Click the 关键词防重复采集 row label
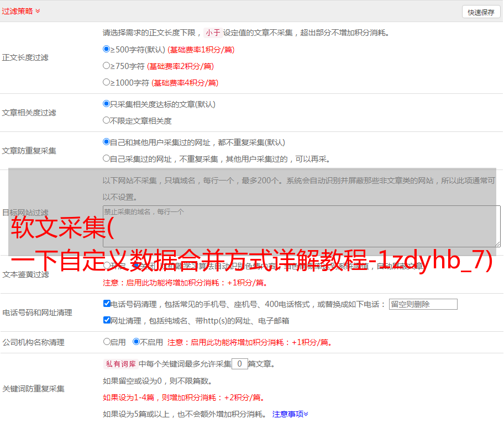 coord(33,389)
